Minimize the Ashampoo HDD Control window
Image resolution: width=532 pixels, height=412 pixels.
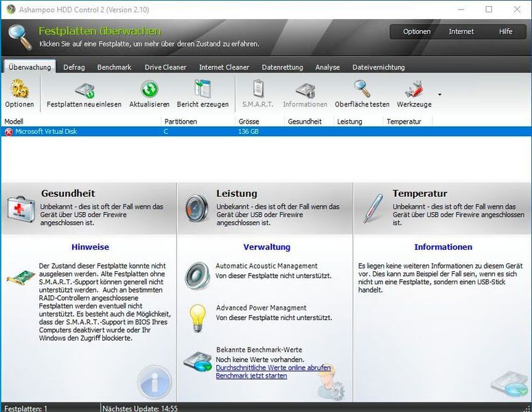[461, 10]
